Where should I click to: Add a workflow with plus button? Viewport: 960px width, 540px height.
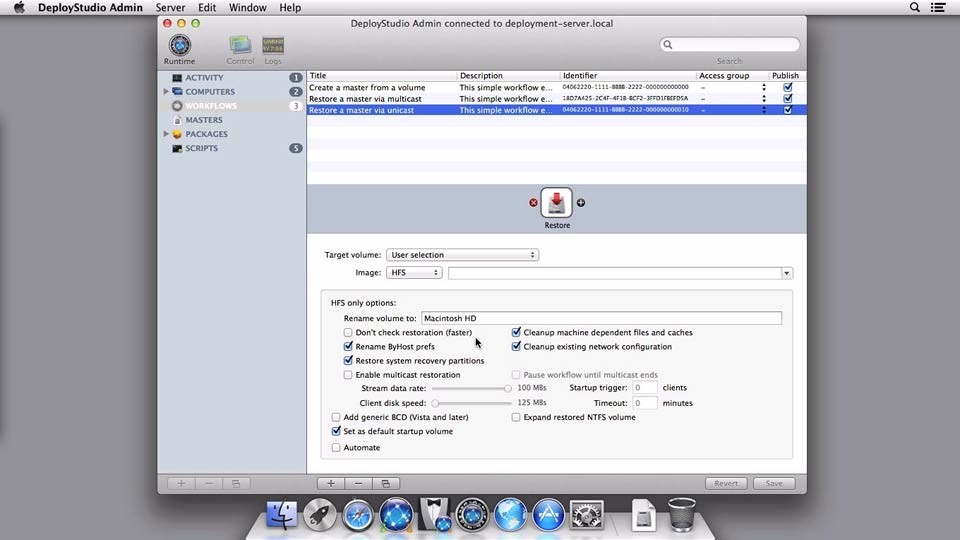[x=331, y=484]
